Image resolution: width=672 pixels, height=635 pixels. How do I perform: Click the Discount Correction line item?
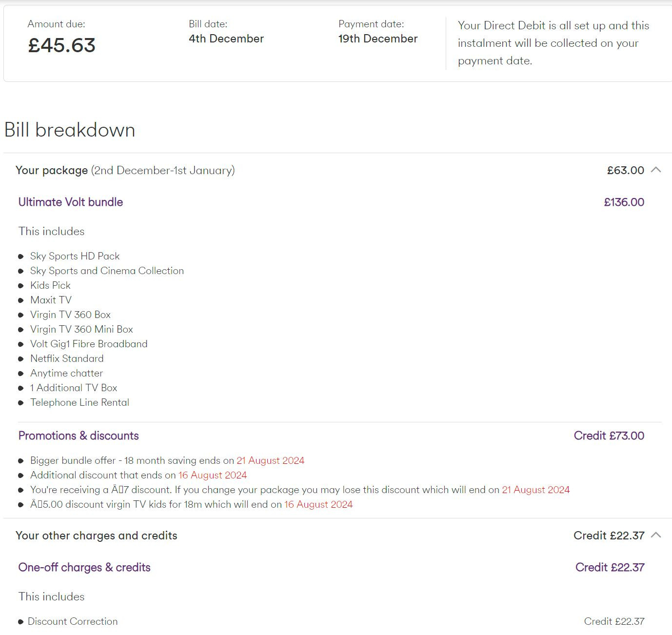(x=73, y=621)
